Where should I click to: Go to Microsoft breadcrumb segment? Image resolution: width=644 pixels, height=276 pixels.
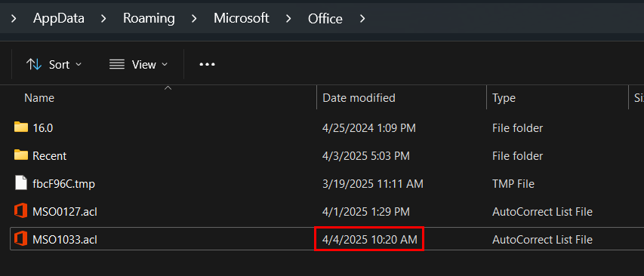(x=241, y=18)
